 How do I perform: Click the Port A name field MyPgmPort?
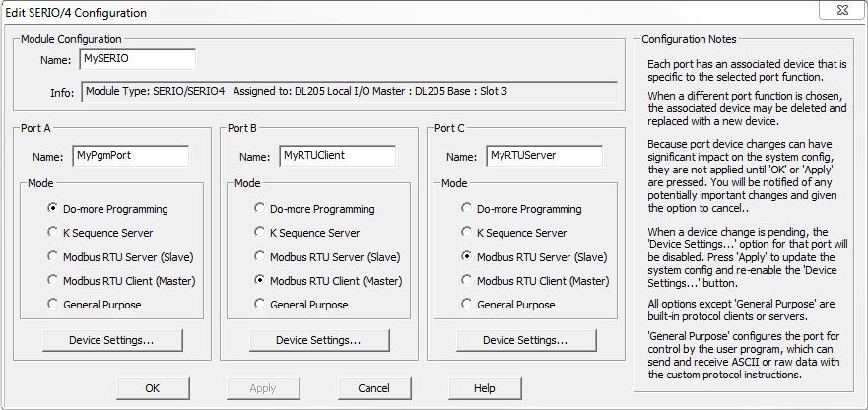pyautogui.click(x=129, y=156)
